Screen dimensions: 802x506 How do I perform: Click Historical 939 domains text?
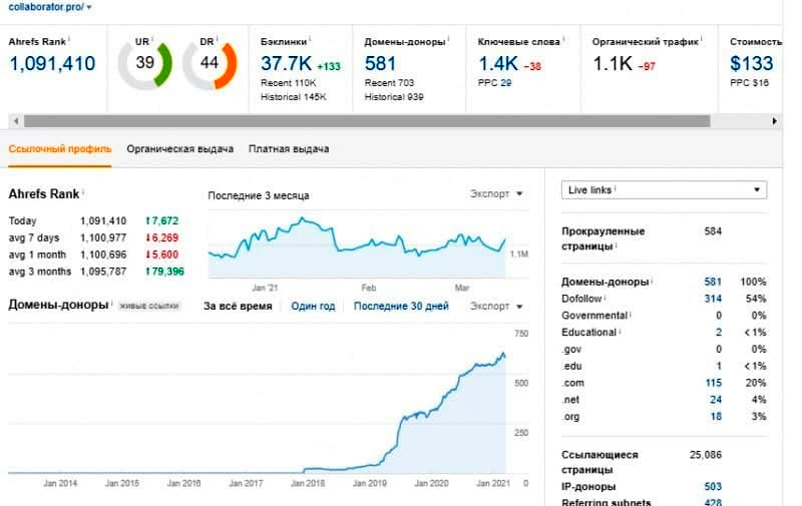(x=394, y=97)
